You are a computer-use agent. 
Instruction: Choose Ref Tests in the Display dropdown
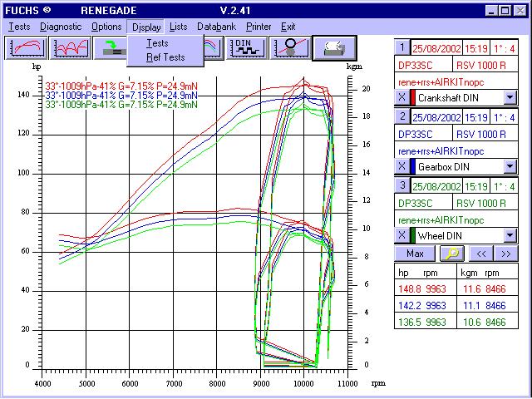165,57
